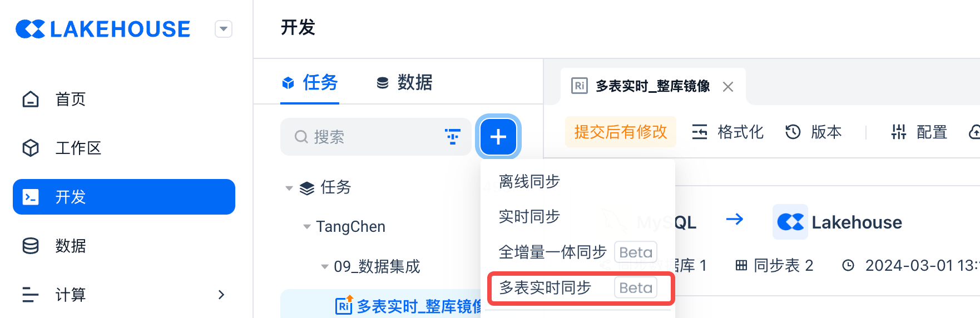This screenshot has height=318, width=980.
Task: Open the filter icon in search box
Action: pos(453,137)
